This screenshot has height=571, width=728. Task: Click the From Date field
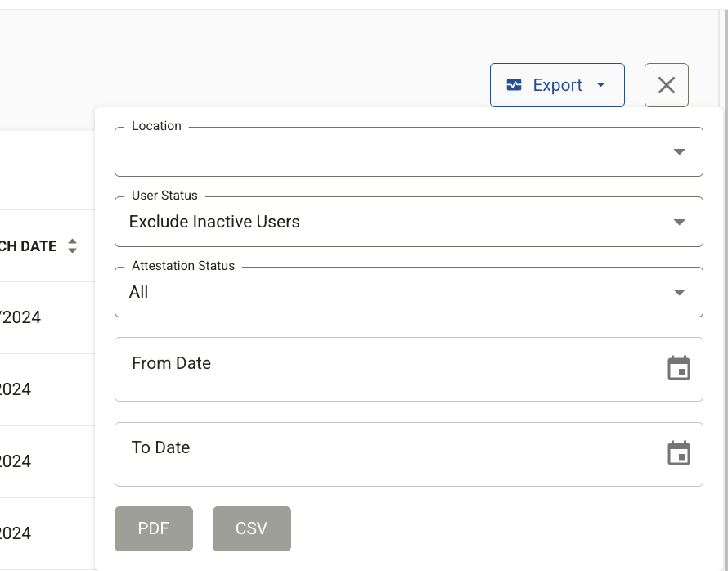coord(408,370)
